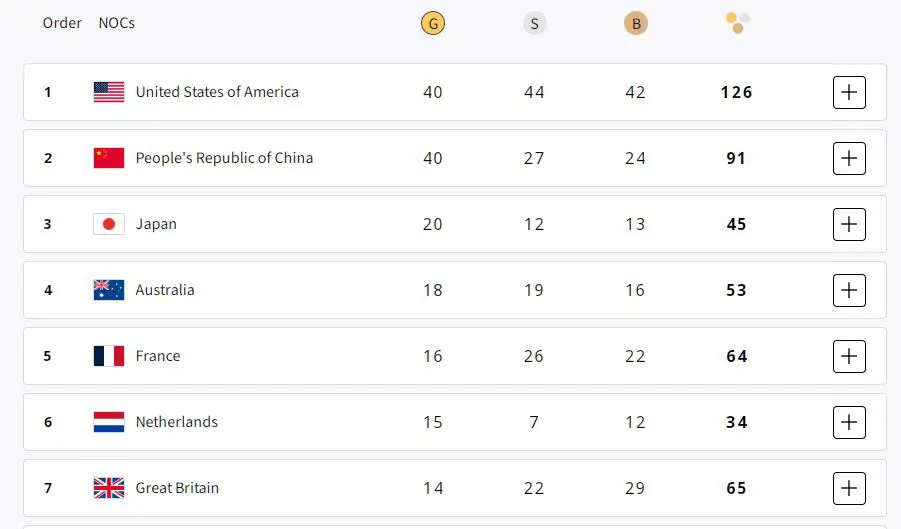Click the gold medal G column icon
901x529 pixels.
tap(433, 24)
